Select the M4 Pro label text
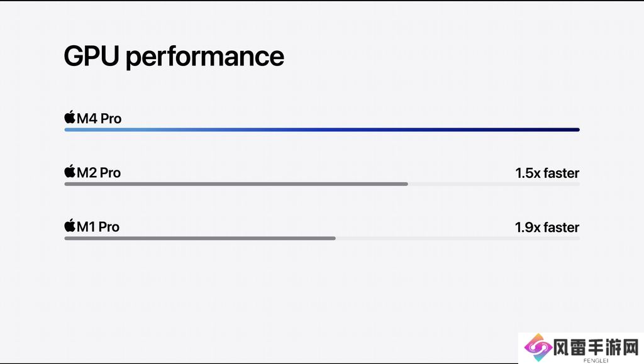The width and height of the screenshot is (644, 364). click(x=99, y=118)
